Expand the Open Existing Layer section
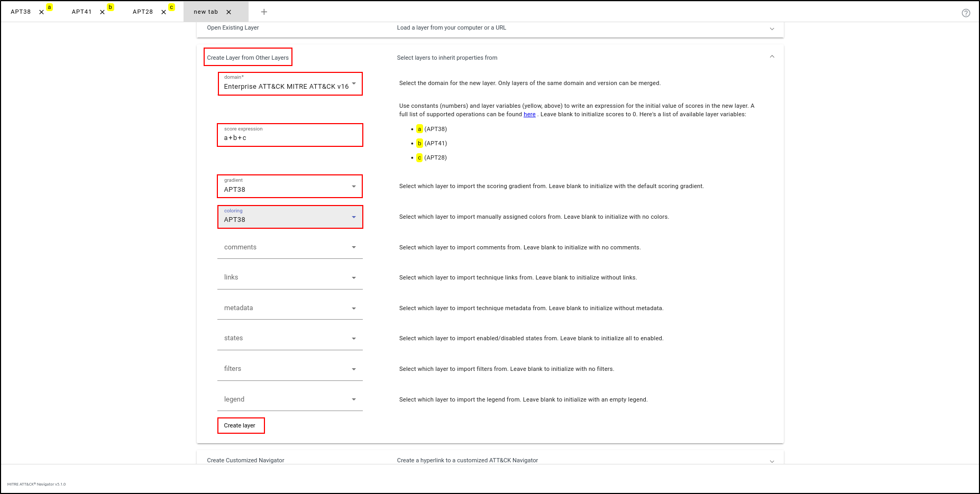The width and height of the screenshot is (980, 494). tap(772, 29)
